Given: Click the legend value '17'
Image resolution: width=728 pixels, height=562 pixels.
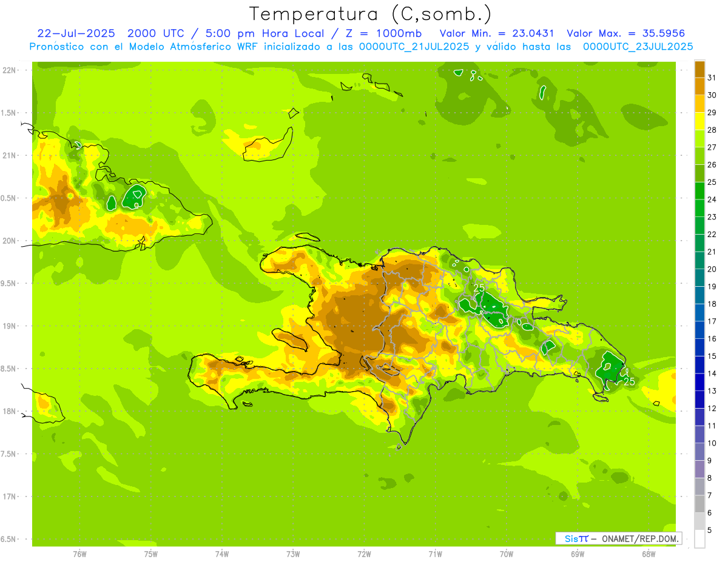Looking at the screenshot, I should pyautogui.click(x=712, y=321).
